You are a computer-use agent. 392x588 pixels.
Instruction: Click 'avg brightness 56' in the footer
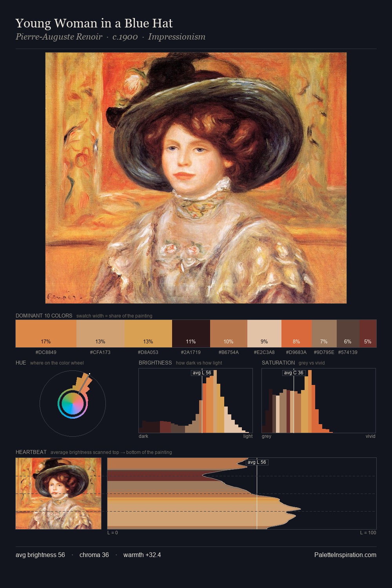pos(40,555)
